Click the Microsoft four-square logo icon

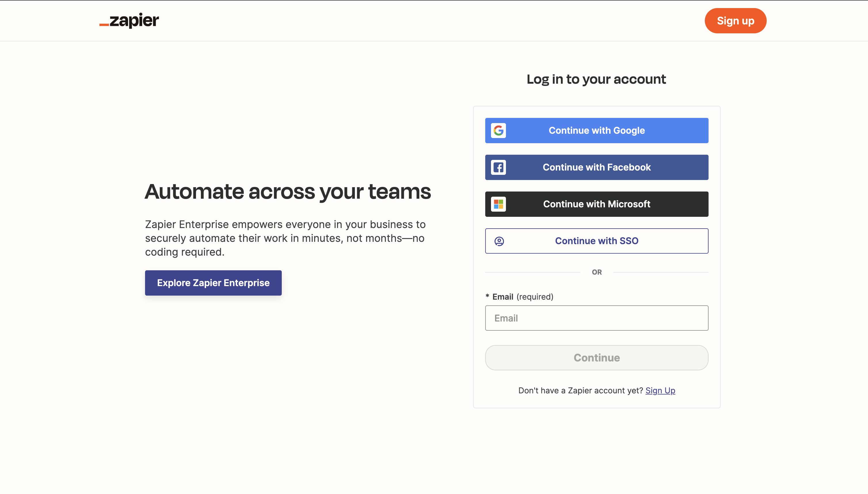[498, 204]
